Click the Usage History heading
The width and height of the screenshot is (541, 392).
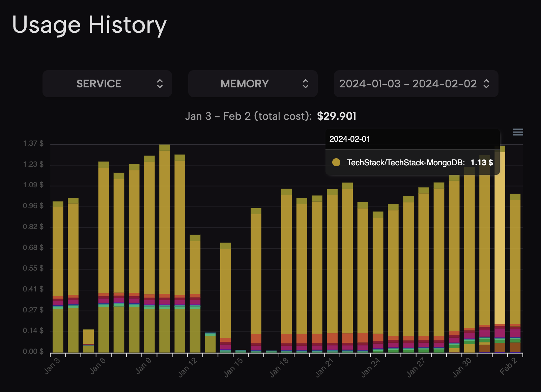click(x=89, y=25)
